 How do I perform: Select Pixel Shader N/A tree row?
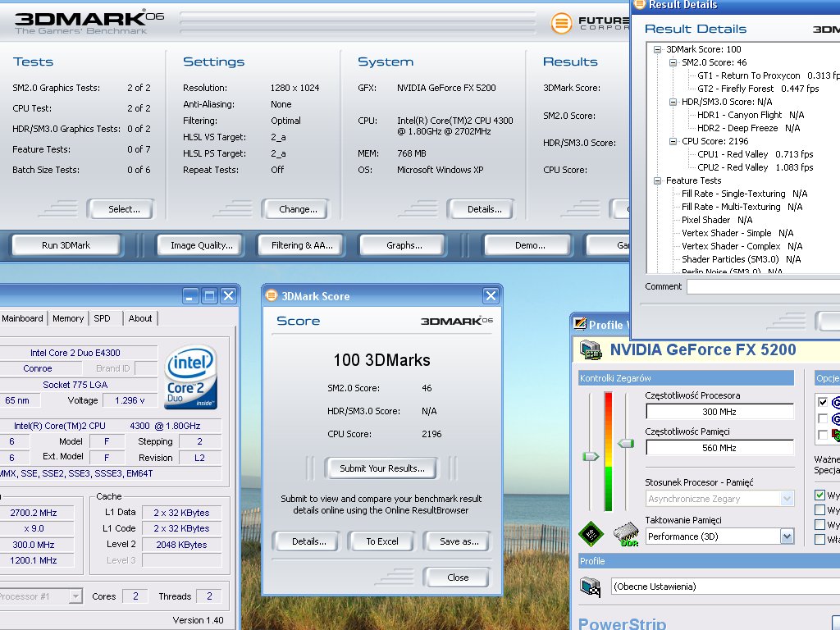pos(717,220)
